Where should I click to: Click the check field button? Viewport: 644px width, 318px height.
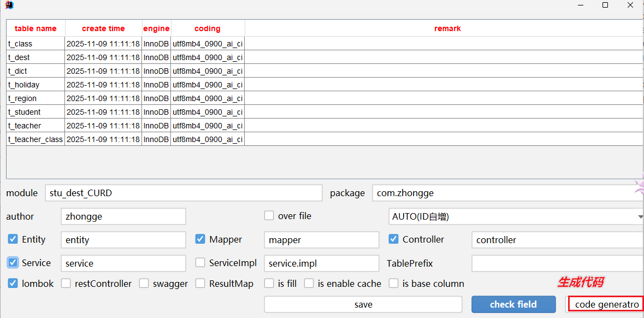click(x=513, y=304)
